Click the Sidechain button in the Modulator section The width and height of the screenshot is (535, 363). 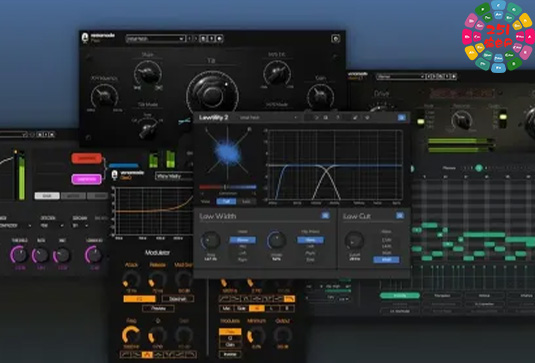pos(178,299)
